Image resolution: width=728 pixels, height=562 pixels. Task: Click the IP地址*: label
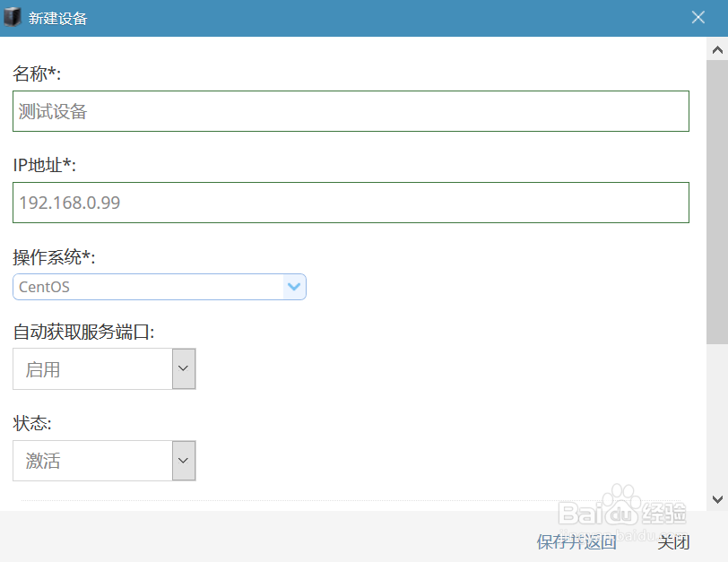coord(44,165)
